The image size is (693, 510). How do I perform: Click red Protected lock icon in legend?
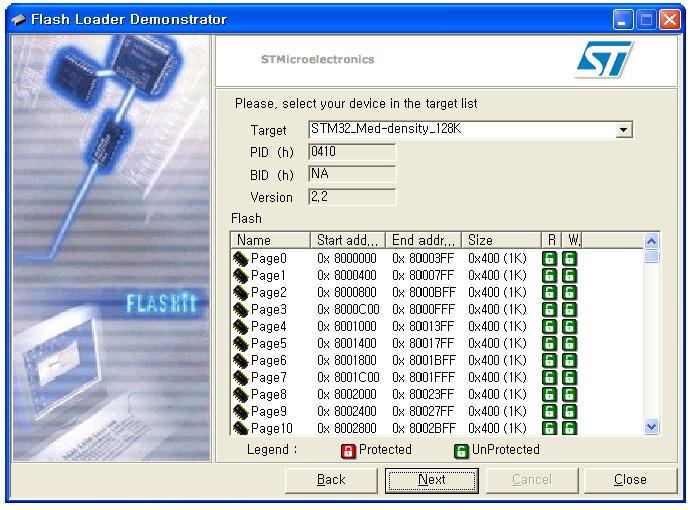pyautogui.click(x=349, y=450)
